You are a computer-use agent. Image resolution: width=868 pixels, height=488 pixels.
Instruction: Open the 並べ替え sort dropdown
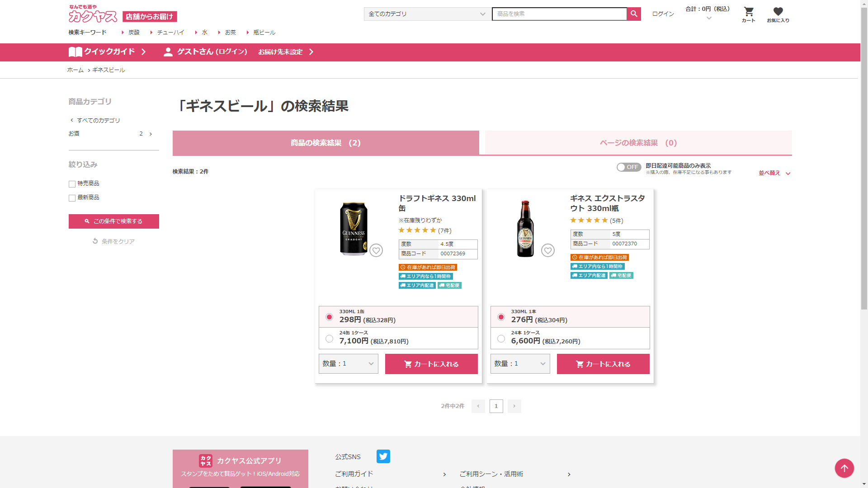[774, 173]
